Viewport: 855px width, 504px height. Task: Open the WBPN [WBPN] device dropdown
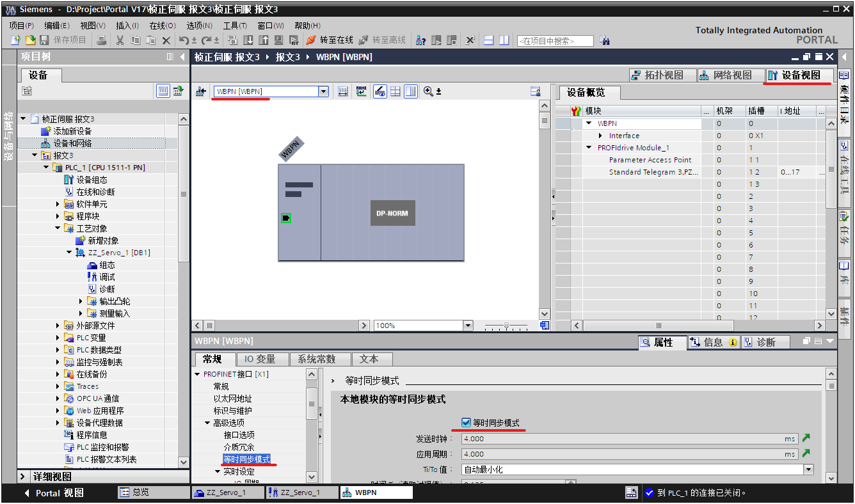click(323, 91)
